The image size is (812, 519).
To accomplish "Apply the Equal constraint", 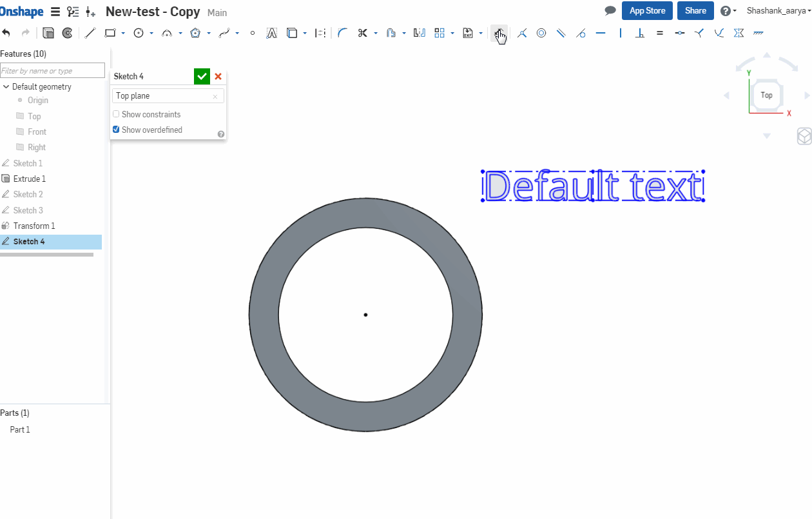I will [x=659, y=32].
